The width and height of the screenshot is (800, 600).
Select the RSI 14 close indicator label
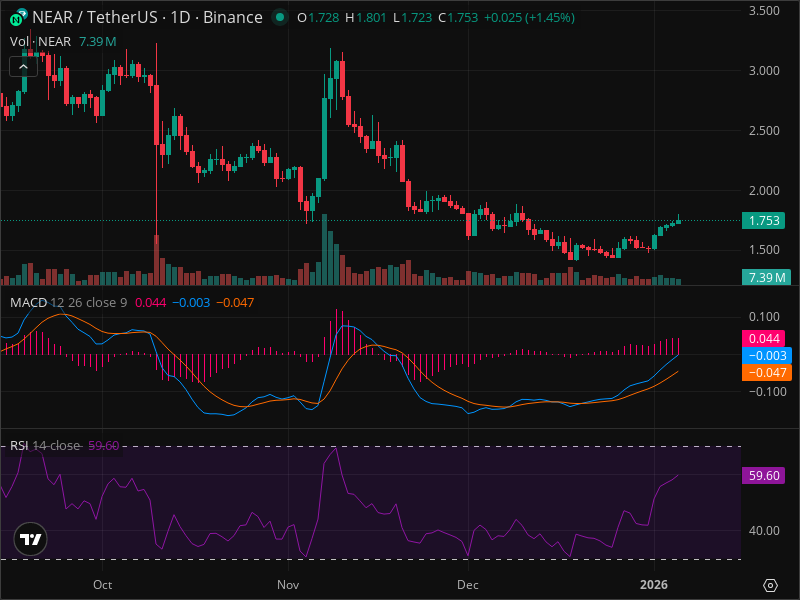[45, 445]
